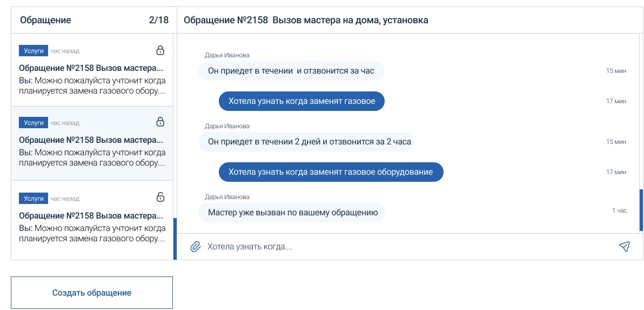Send the message with the paper plane icon

625,246
